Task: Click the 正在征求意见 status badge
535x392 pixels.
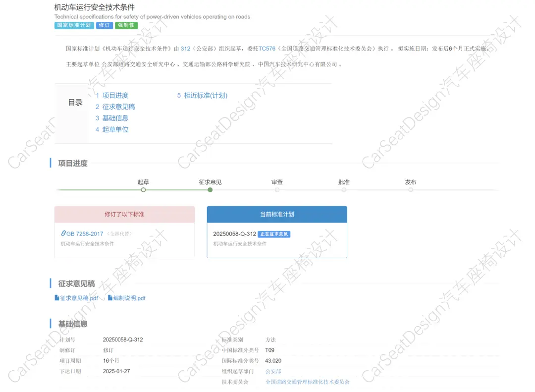Action: (274, 234)
